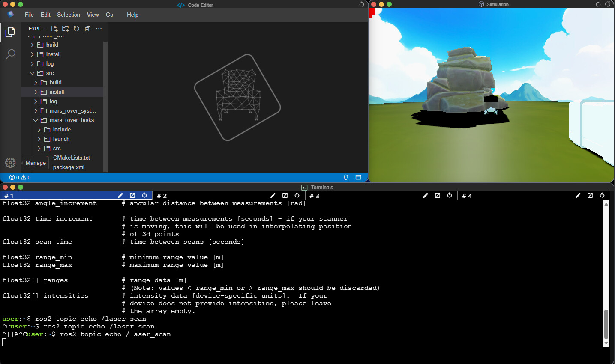Viewport: 615px width, 364px height.
Task: Restart terminal #3 with its reload icon
Action: [450, 195]
